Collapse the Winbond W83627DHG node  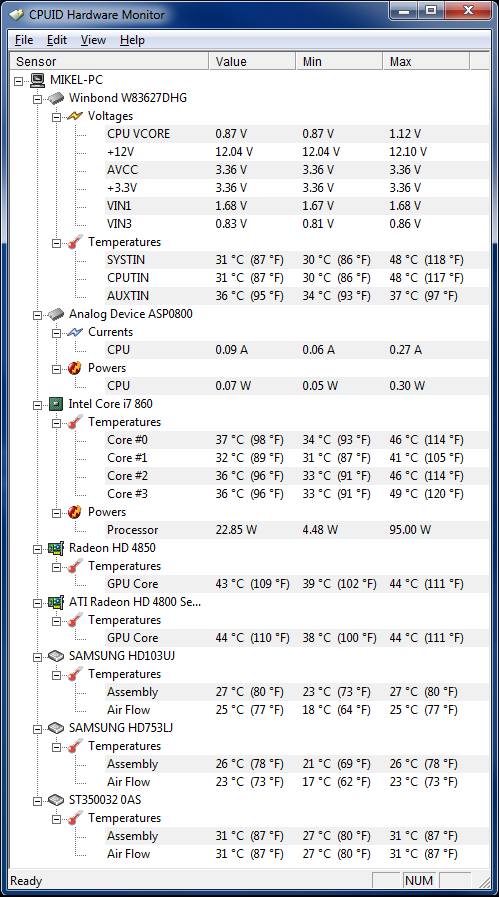[37, 98]
